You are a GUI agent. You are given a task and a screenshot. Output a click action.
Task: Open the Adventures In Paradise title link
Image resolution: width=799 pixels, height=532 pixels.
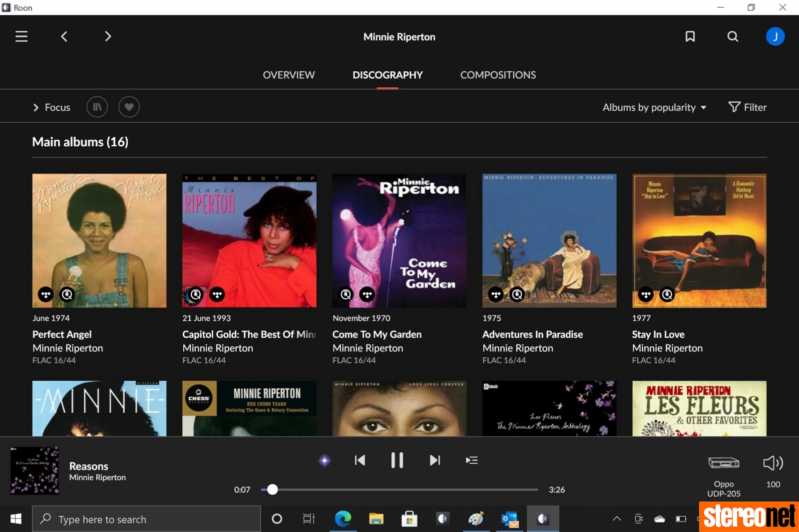[x=532, y=334]
